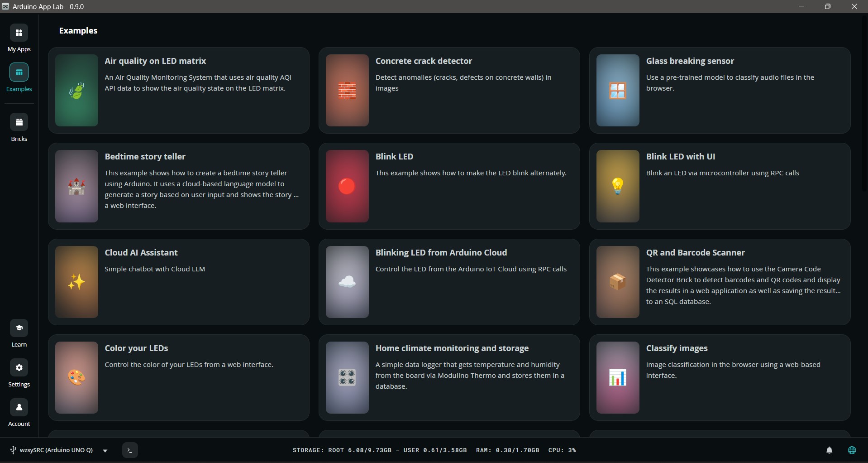Click 'Simple chatbot with Cloud LLM' description
The image size is (868, 463).
click(x=155, y=269)
